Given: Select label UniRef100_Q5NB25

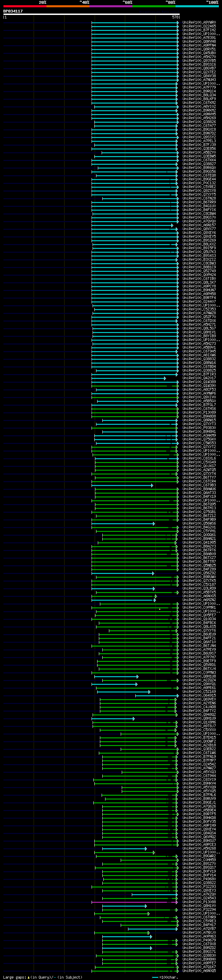Looking at the screenshot, I should coord(199,565).
